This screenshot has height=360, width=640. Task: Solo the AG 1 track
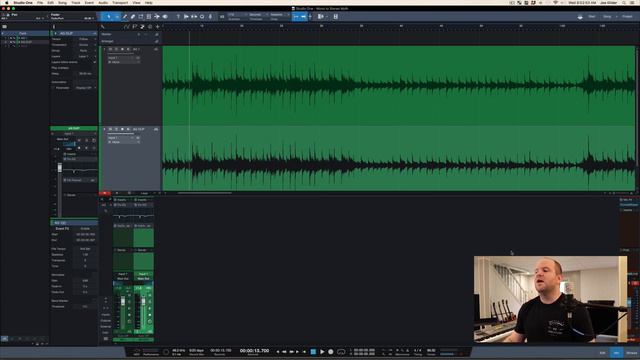(x=116, y=49)
